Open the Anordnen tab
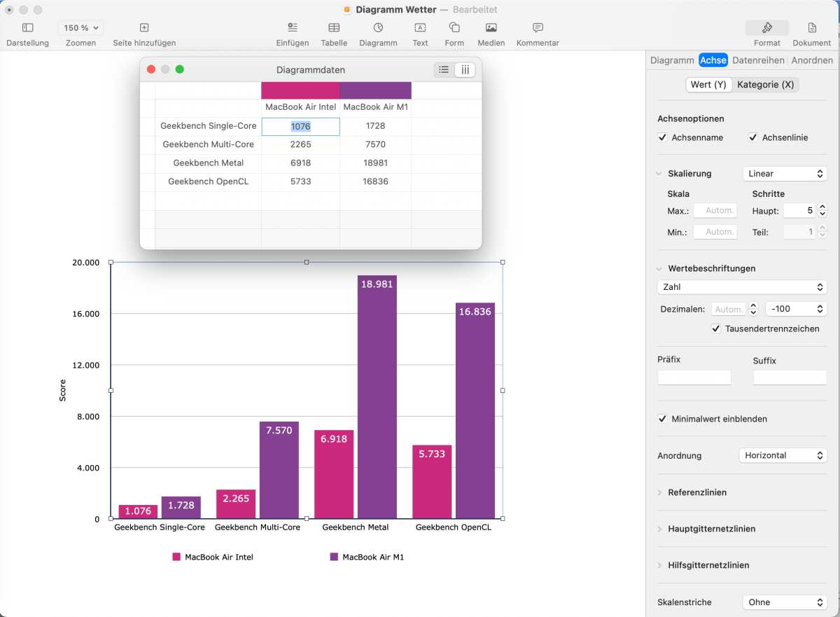840x617 pixels. 812,60
